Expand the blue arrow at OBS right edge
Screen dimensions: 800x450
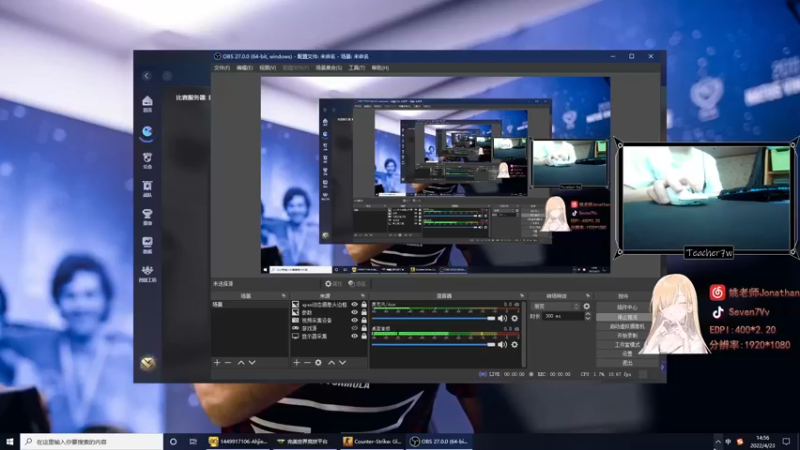tap(663, 367)
